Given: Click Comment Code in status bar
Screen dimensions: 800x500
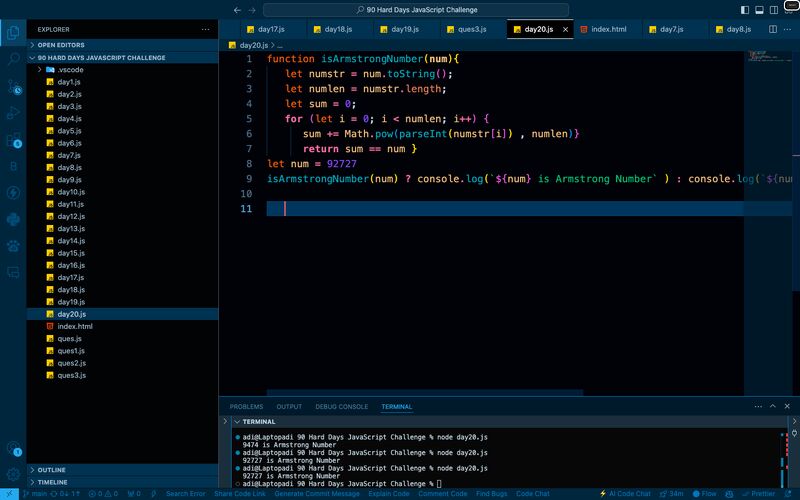Looking at the screenshot, I should pos(442,494).
